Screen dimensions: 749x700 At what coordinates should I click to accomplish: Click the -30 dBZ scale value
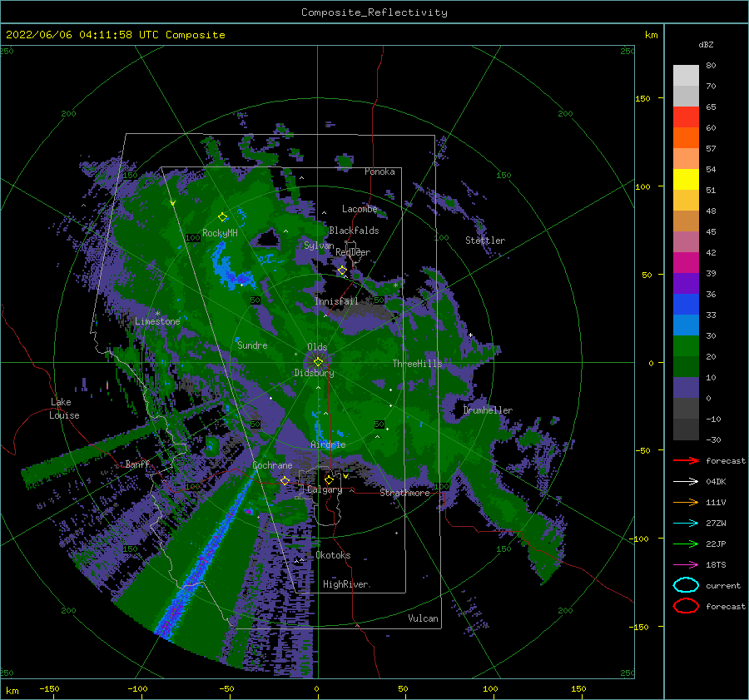point(713,439)
